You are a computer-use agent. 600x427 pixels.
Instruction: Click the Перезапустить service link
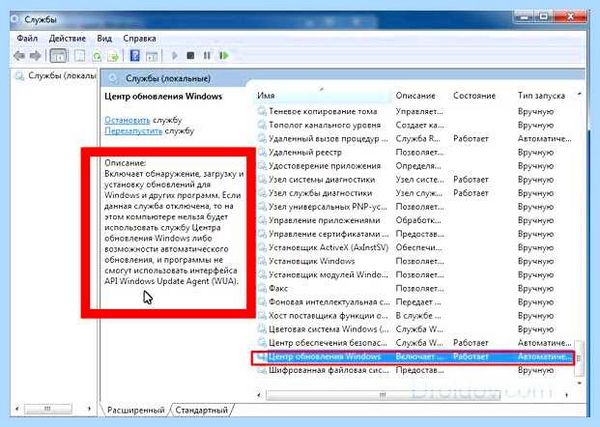[134, 131]
